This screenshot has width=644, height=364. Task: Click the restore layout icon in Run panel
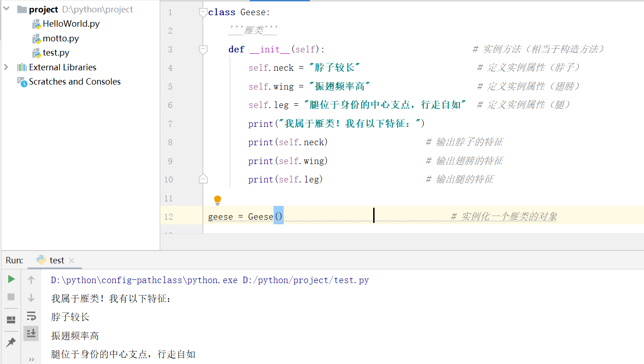click(x=11, y=320)
